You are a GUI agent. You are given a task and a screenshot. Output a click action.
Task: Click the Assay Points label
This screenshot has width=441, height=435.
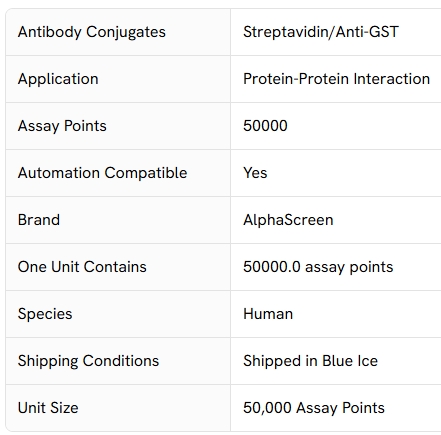[x=62, y=126]
